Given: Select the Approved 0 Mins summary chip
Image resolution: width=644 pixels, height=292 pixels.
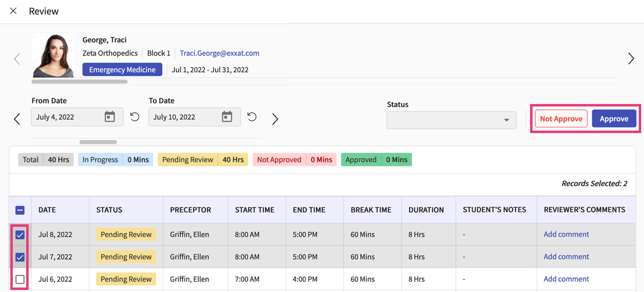Looking at the screenshot, I should (376, 159).
